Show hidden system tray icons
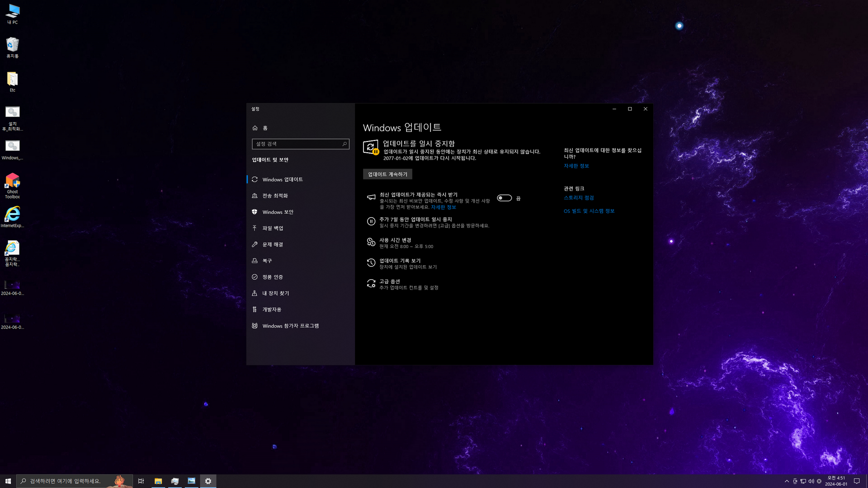This screenshot has width=868, height=488. [x=787, y=481]
